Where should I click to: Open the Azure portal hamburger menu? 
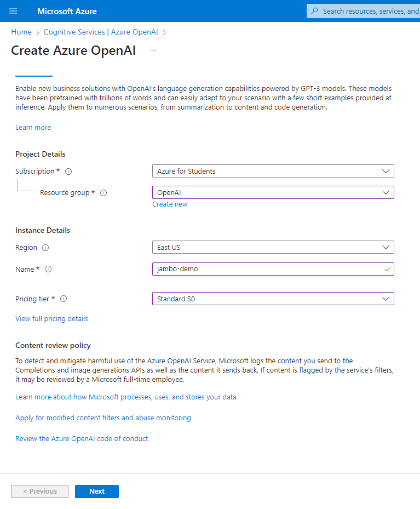(13, 11)
